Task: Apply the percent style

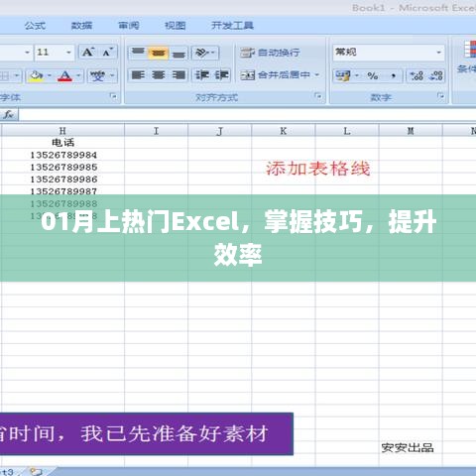Action: pos(373,75)
